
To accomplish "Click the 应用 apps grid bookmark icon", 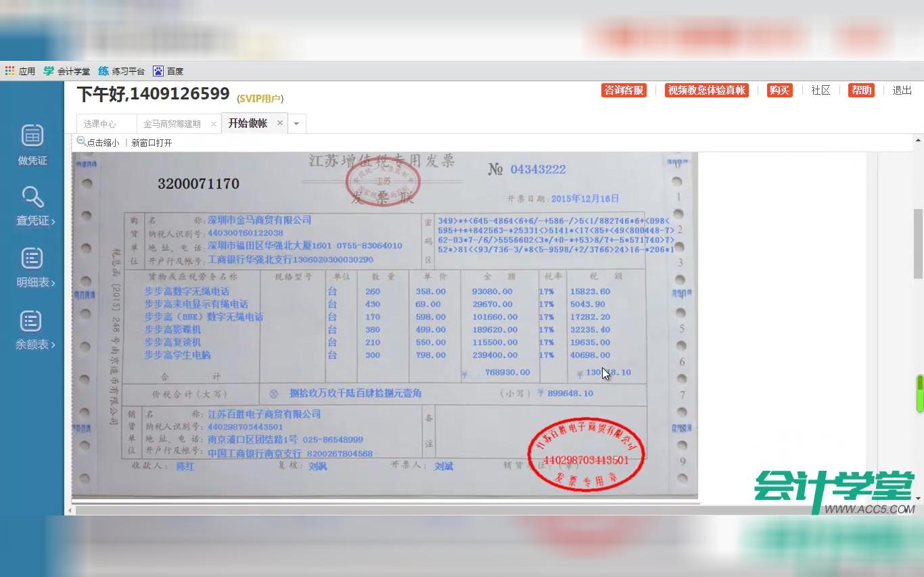I will [9, 70].
